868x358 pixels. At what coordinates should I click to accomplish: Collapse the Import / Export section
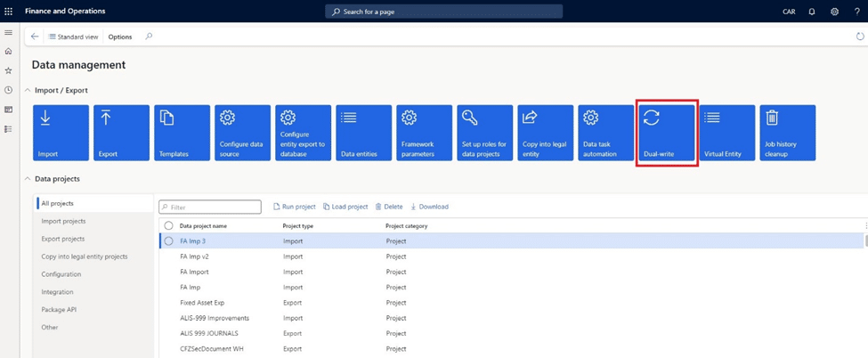tap(28, 90)
